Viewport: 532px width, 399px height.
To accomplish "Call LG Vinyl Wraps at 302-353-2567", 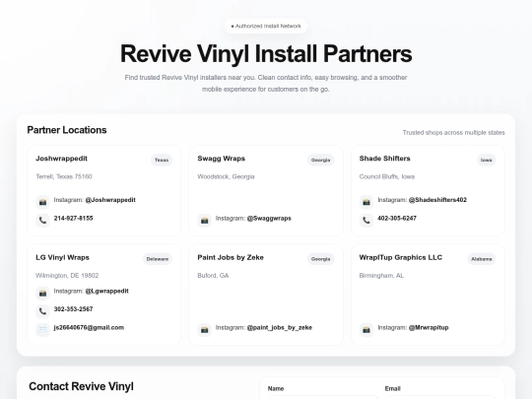I will 73,309.
